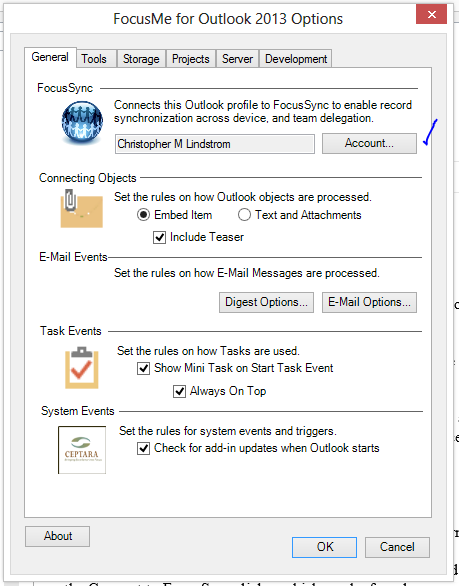This screenshot has width=459, height=586.
Task: Toggle the Always On Top checkbox
Action: pyautogui.click(x=179, y=391)
